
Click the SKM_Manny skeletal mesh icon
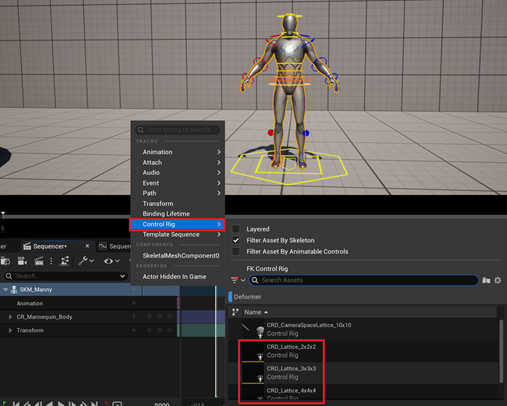pos(14,289)
